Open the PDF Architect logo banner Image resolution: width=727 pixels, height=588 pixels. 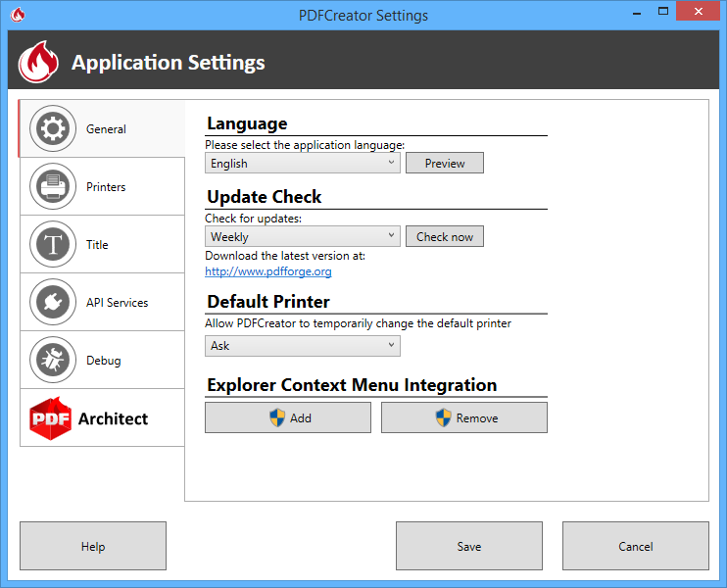coord(101,418)
